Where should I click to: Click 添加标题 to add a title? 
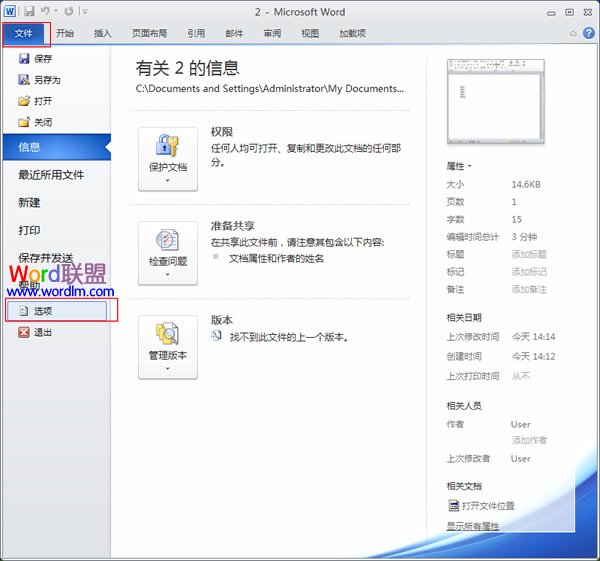529,254
